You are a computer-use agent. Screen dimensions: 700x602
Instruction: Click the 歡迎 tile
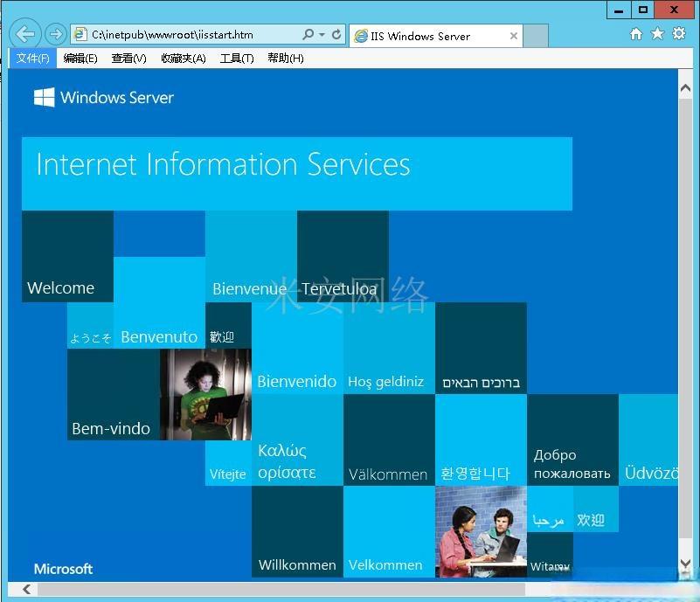pos(228,325)
